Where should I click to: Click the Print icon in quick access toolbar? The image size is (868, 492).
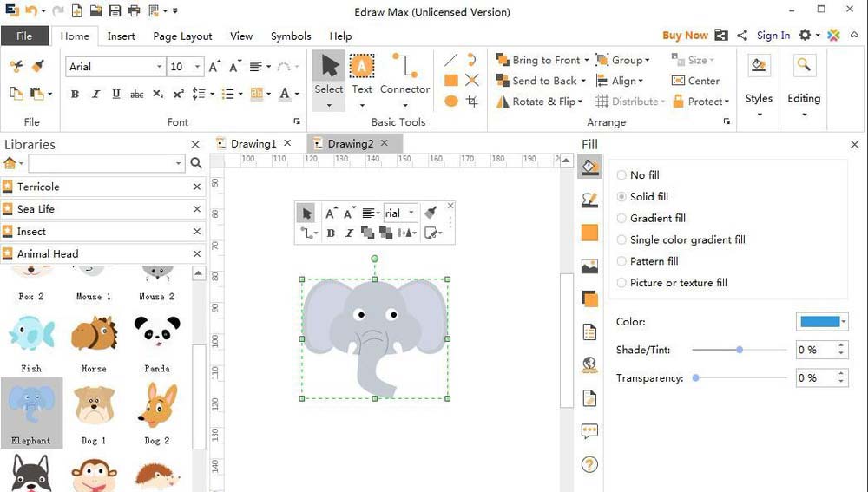(x=134, y=10)
